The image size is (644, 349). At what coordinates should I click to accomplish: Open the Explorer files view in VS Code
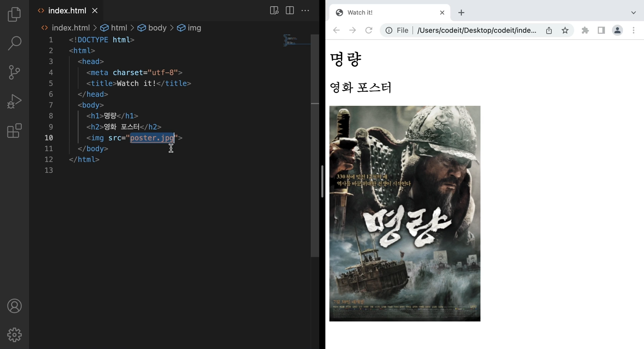click(x=14, y=14)
